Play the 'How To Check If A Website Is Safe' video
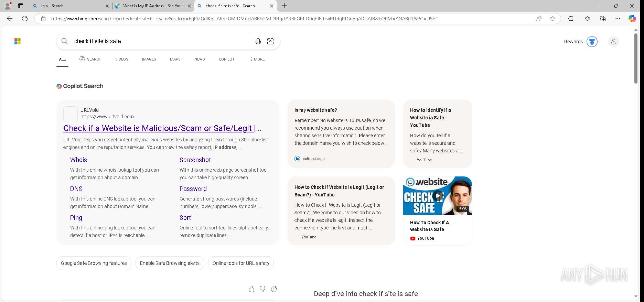644x302 pixels. (438, 196)
